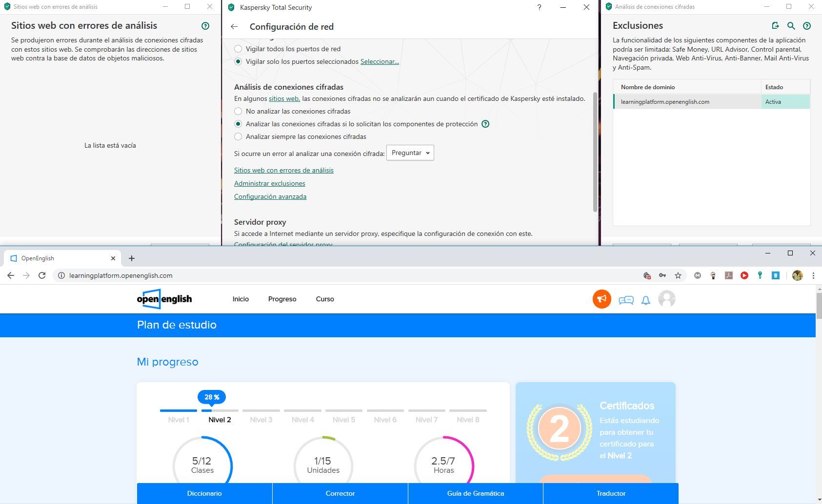Select learningplatform.openenglish.com exclusion row
Viewport: 822px width, 504px height.
tap(712, 101)
